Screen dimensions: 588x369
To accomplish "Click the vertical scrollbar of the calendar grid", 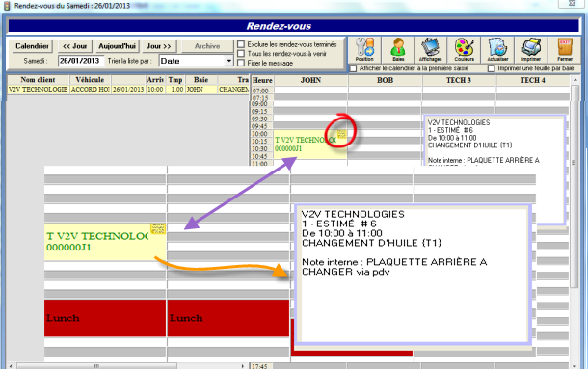I will [575, 188].
